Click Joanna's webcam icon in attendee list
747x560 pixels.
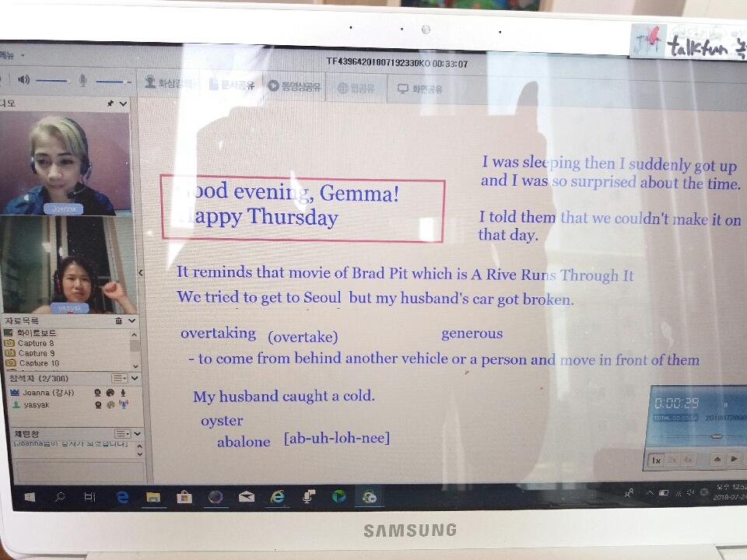(x=98, y=393)
